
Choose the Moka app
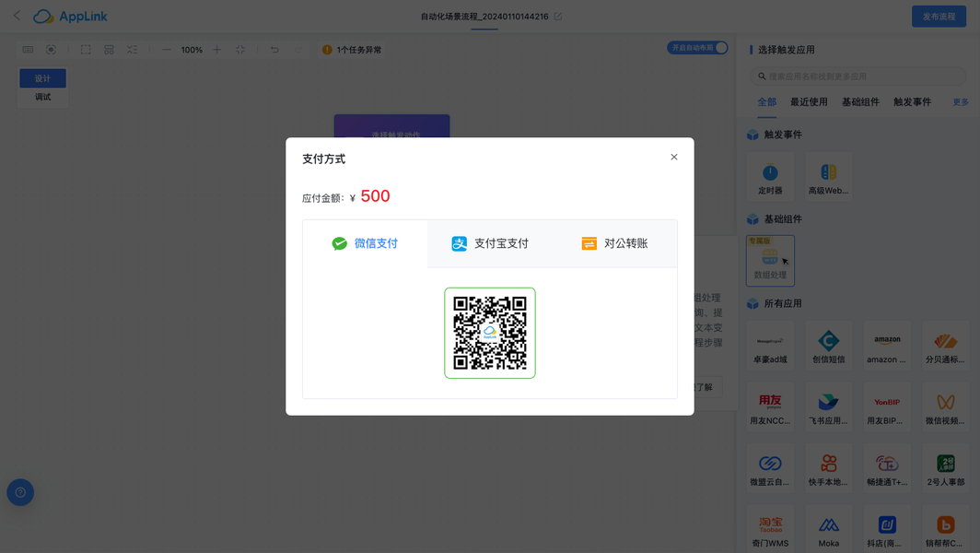829,529
